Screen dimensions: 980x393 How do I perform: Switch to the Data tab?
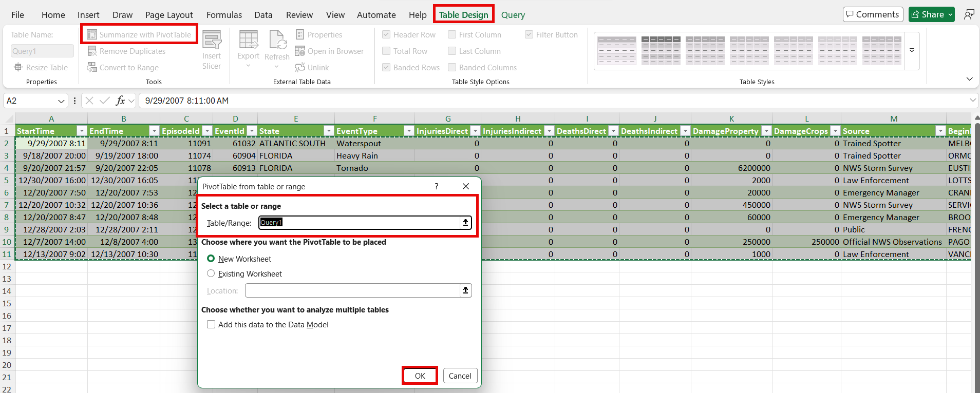263,15
